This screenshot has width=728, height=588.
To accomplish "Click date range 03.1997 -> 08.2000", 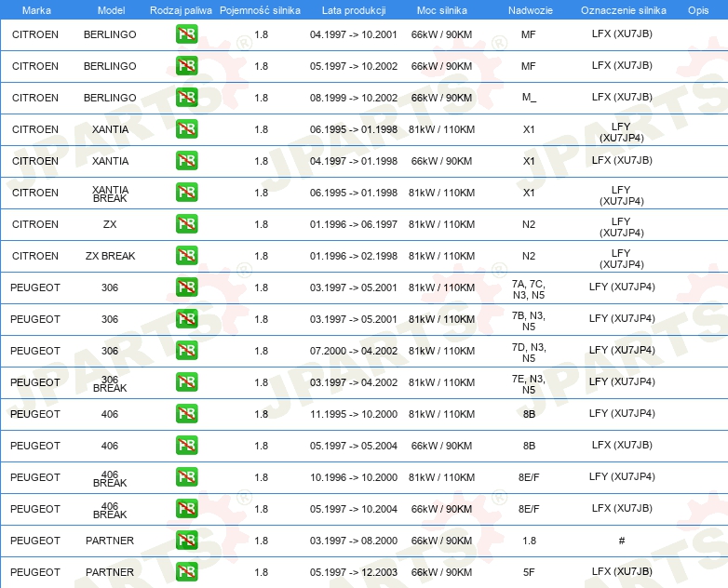I will 354,541.
